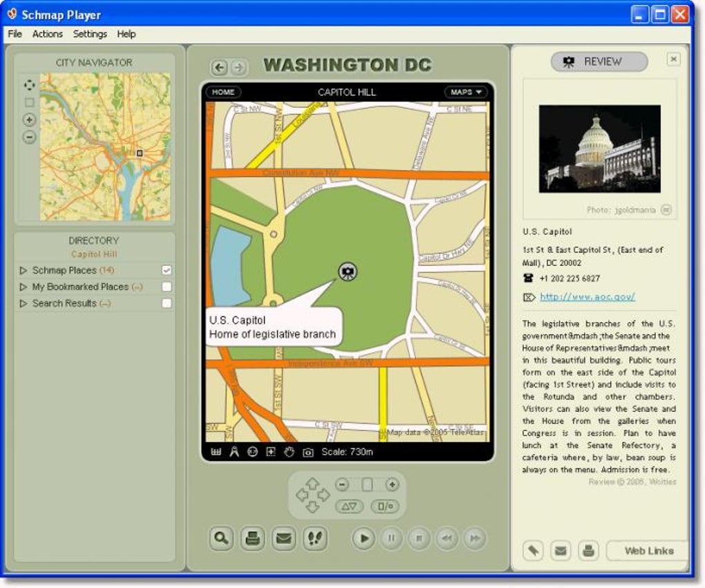Uncheck the Schmap Places checkbox
The width and height of the screenshot is (705, 588).
pyautogui.click(x=167, y=270)
